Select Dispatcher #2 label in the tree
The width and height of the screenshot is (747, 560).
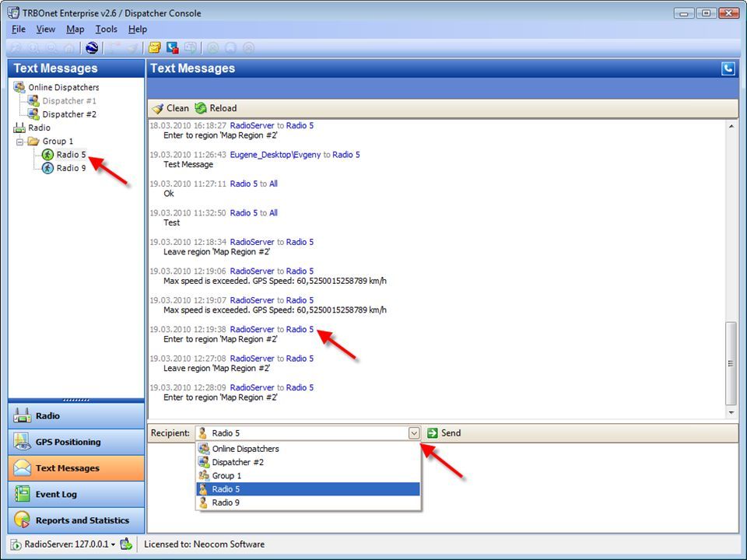pyautogui.click(x=69, y=114)
